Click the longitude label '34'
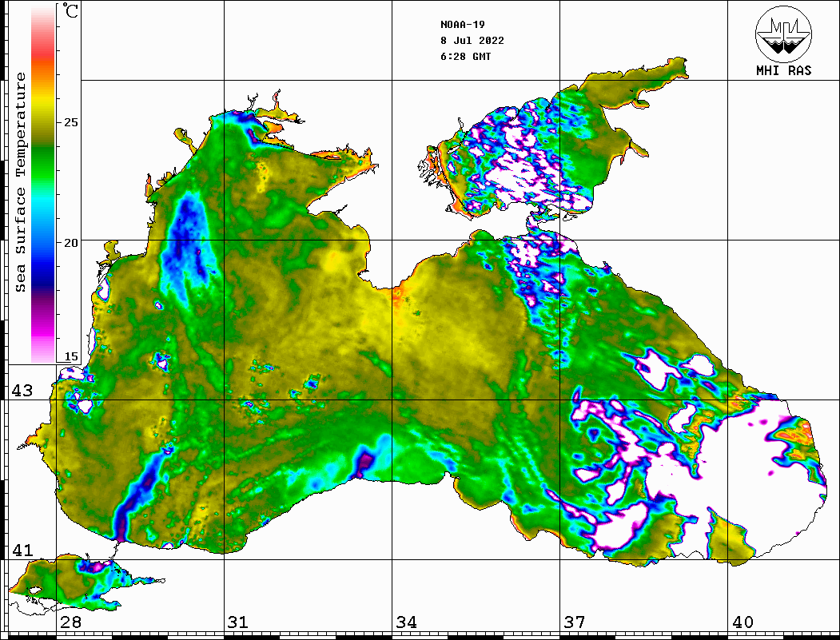The width and height of the screenshot is (840, 640). [406, 622]
